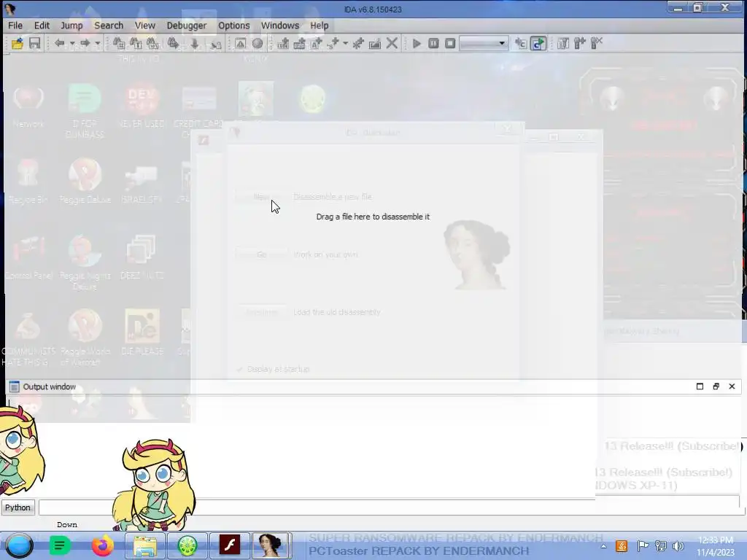Expand the back history dropdown arrow
Image resolution: width=747 pixels, height=560 pixels.
(x=72, y=44)
